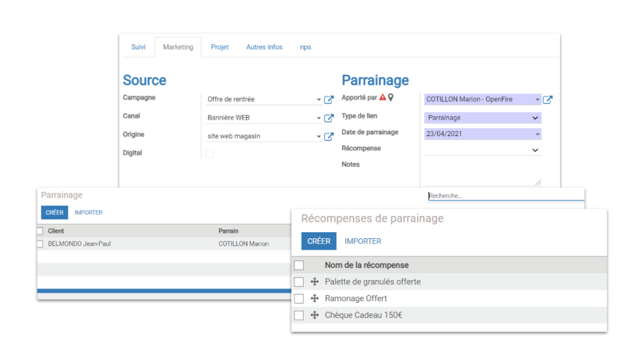
Task: Click the red warning icon by Apporté par
Action: [383, 97]
